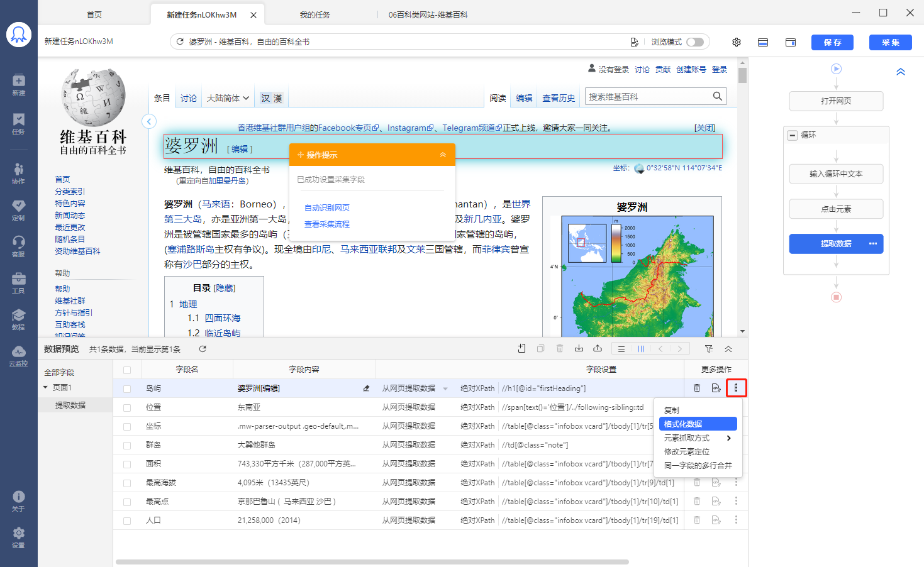
Task: Check the 坐标 row checkbox
Action: (127, 427)
